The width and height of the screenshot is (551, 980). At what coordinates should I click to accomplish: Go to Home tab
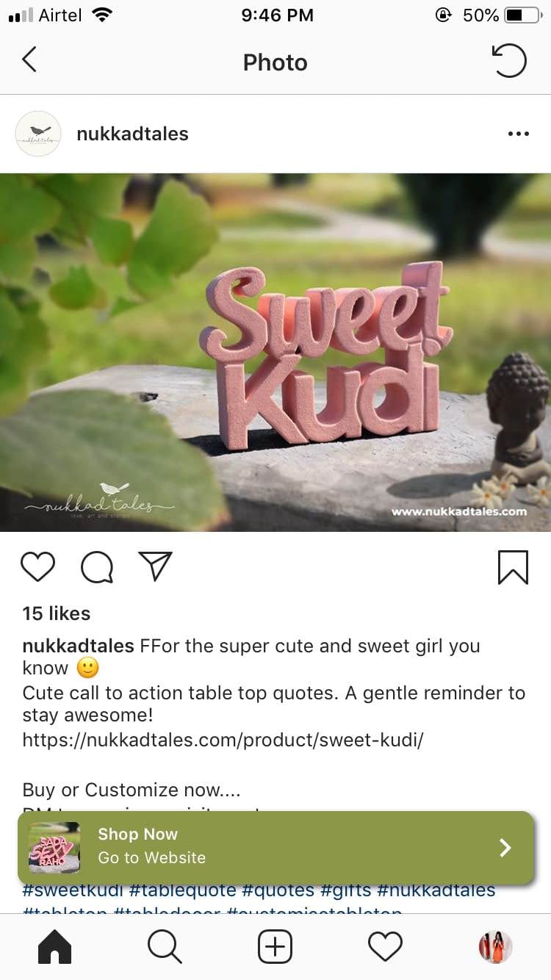55,947
